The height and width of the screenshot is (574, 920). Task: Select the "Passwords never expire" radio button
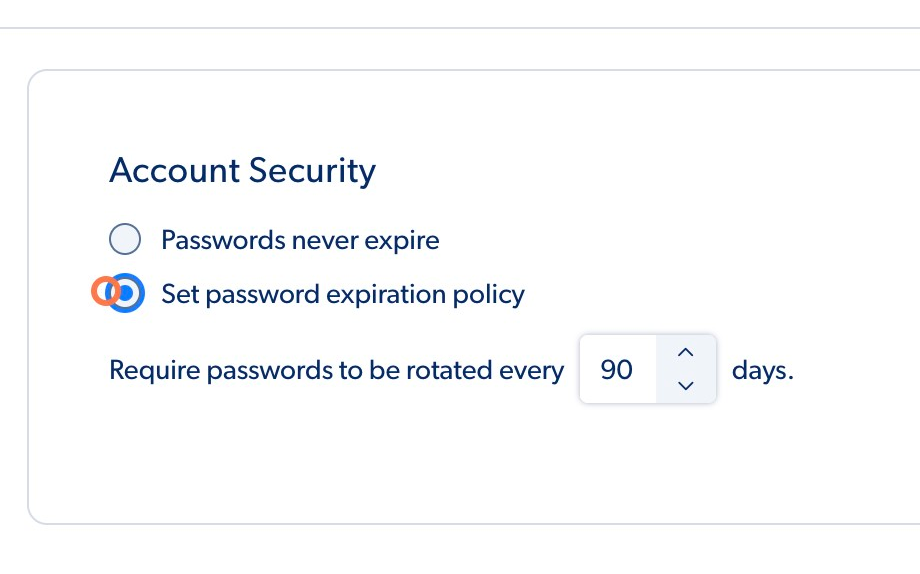[x=125, y=240]
